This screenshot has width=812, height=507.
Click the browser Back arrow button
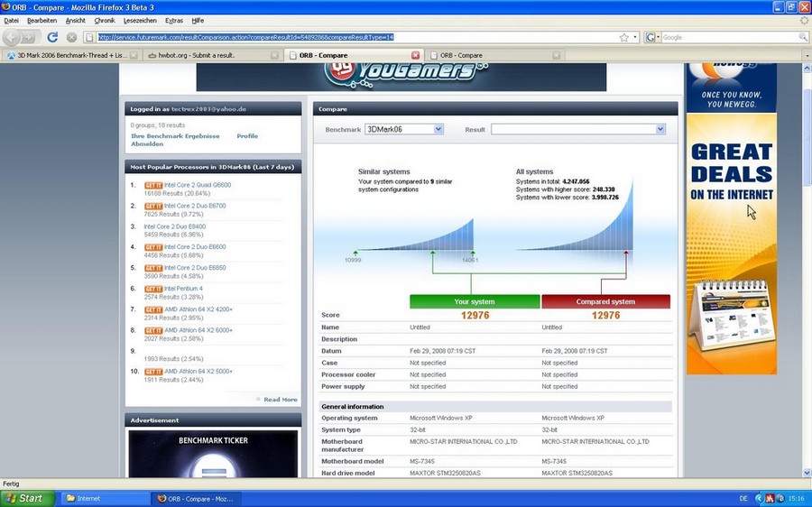coord(12,37)
